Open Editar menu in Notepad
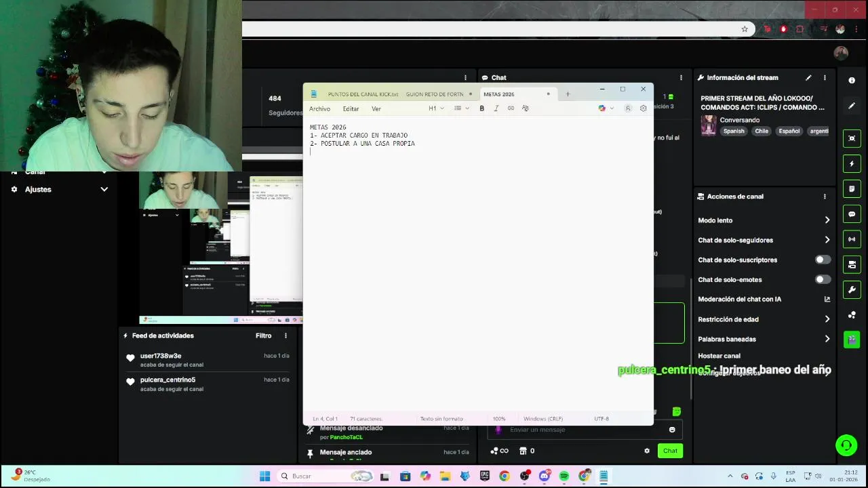868x488 pixels. (351, 108)
